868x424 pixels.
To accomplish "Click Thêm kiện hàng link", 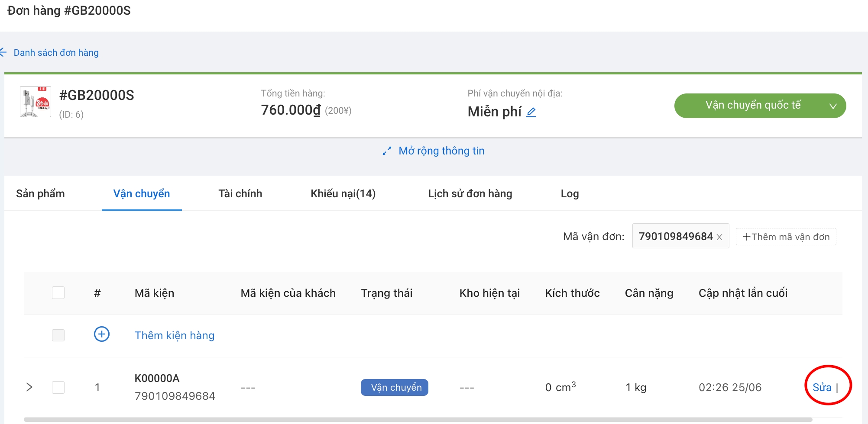I will pos(175,335).
